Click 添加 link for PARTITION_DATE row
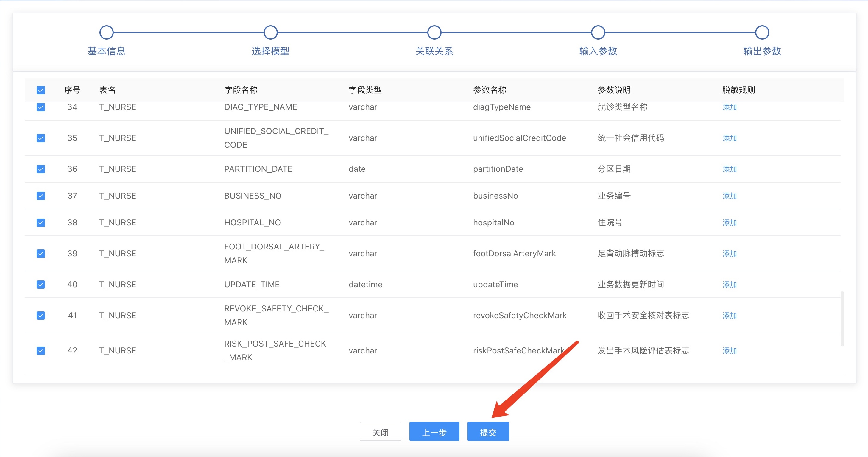Viewport: 868px width, 457px height. [729, 169]
